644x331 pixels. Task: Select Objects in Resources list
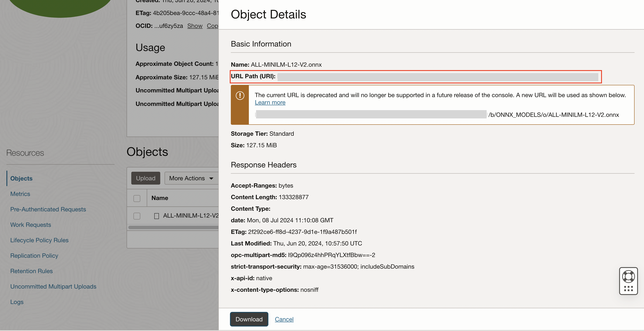tap(21, 178)
